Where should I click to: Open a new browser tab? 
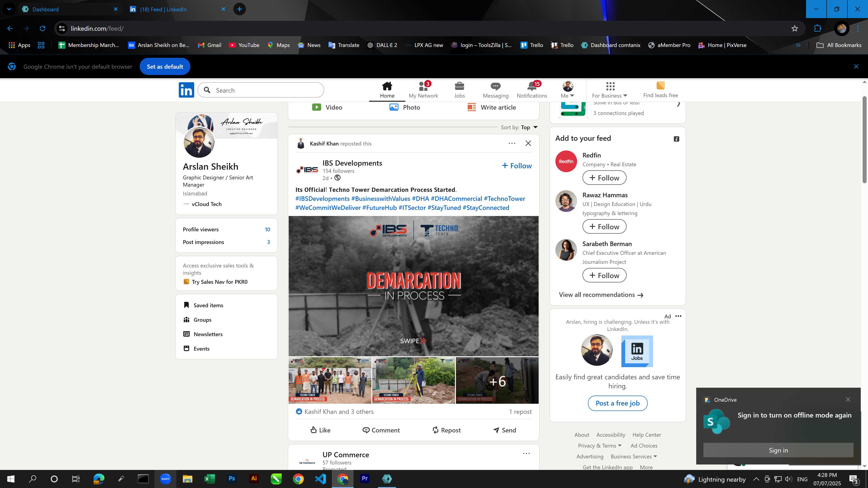(x=239, y=9)
